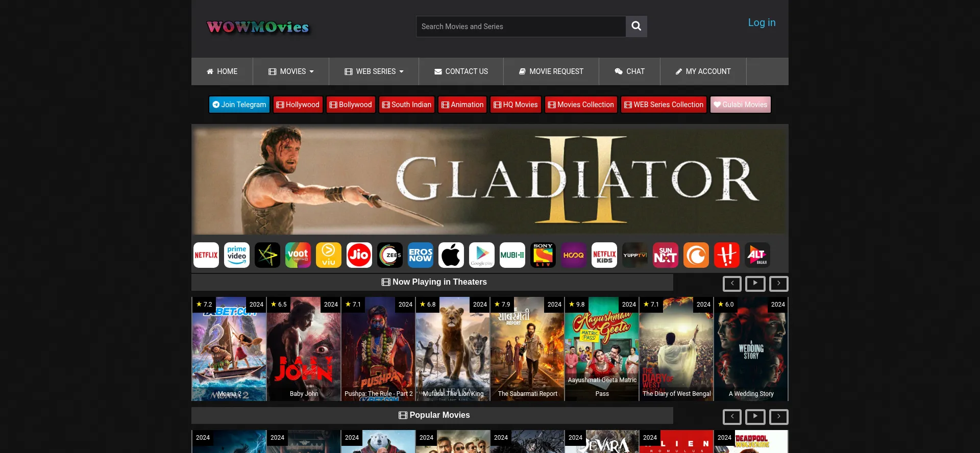Click the Log in link
980x453 pixels.
click(x=762, y=22)
